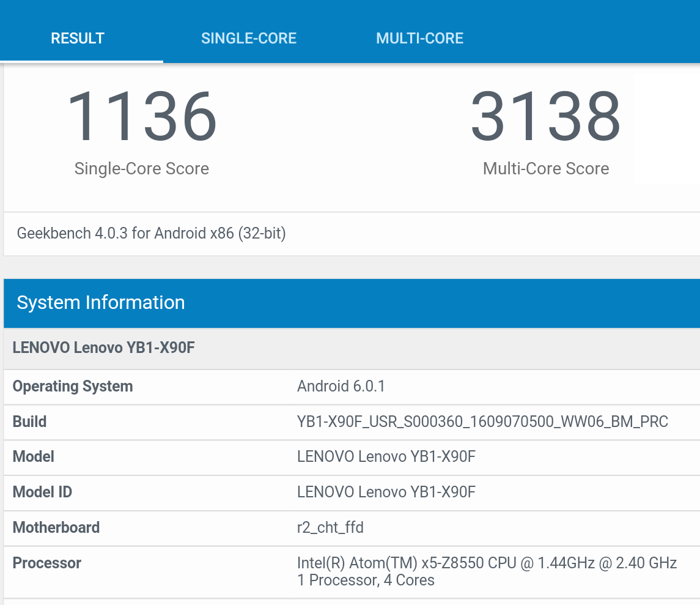Click the Motherboard row label

click(56, 527)
